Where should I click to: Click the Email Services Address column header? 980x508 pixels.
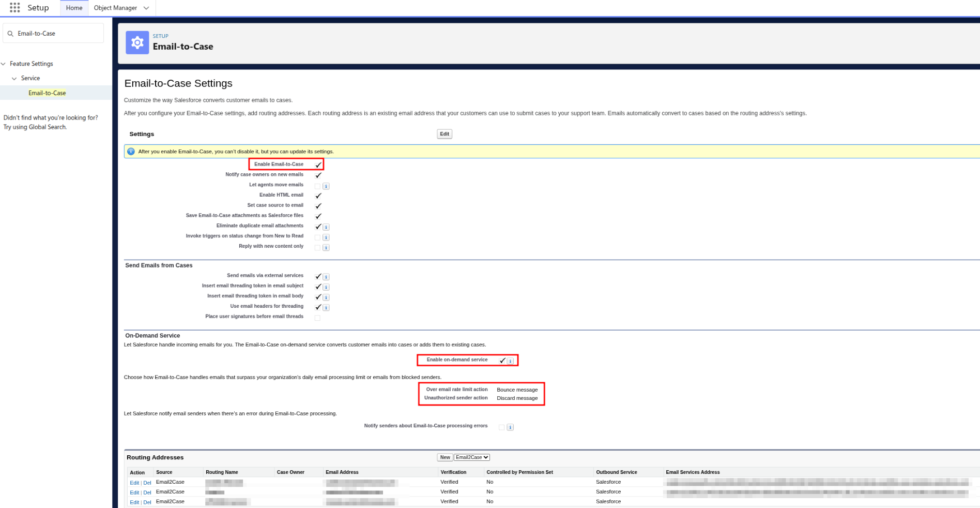coord(693,472)
